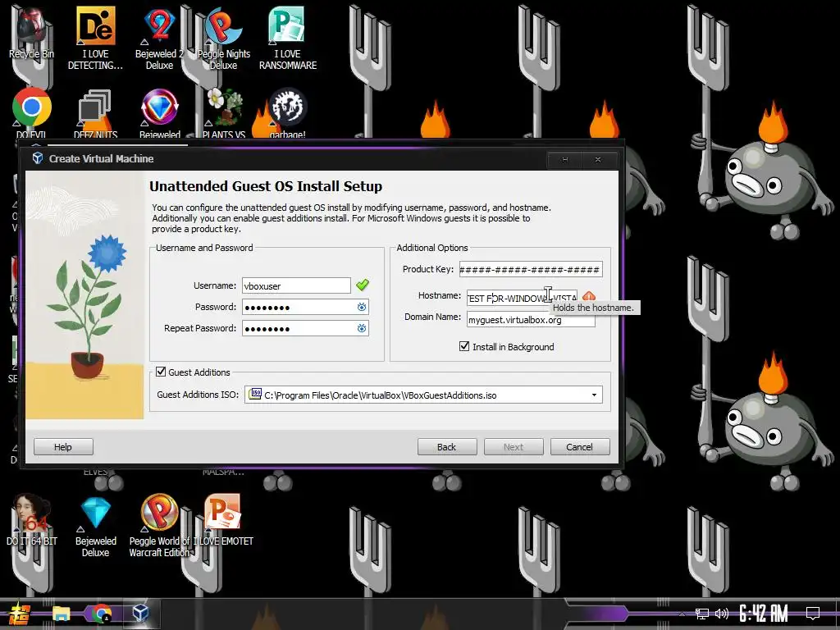Click the Hostname input field
Image resolution: width=840 pixels, height=630 pixels.
(x=523, y=298)
